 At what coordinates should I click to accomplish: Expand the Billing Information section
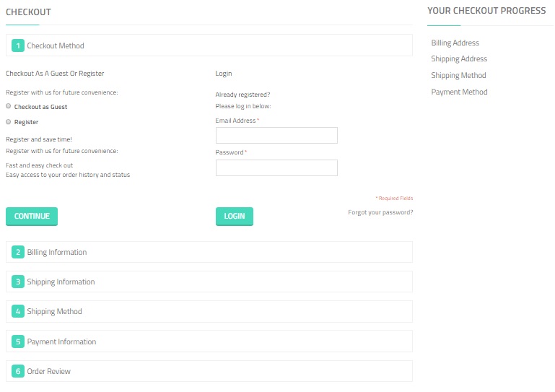click(57, 252)
